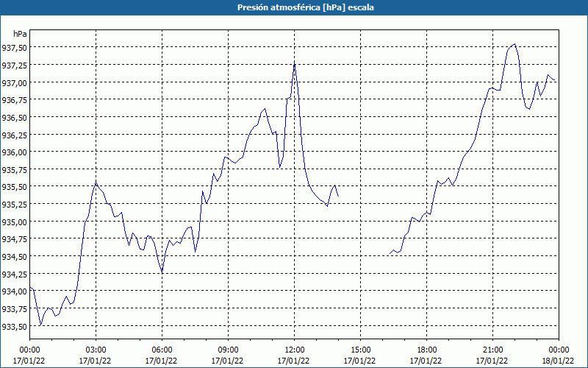Screen dimensions: 588x368
Task: Click the maximum pressure peak near 22:00
Action: coord(515,44)
